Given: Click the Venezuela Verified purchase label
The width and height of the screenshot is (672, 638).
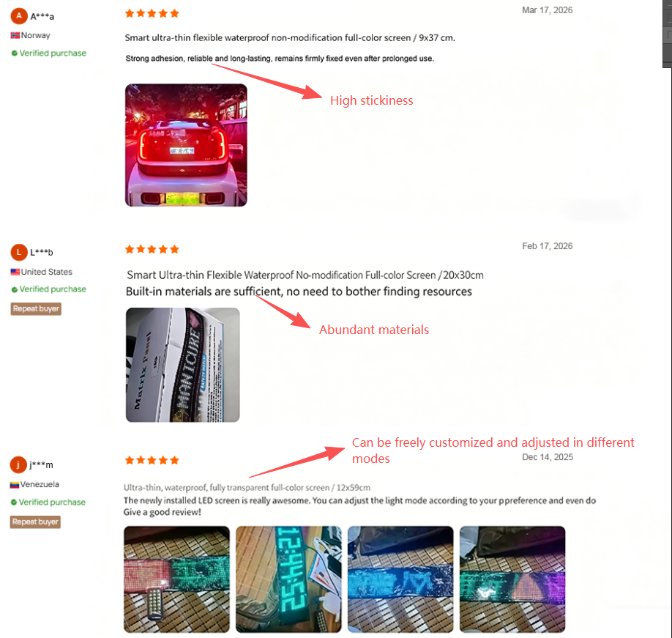Looking at the screenshot, I should click(x=48, y=502).
